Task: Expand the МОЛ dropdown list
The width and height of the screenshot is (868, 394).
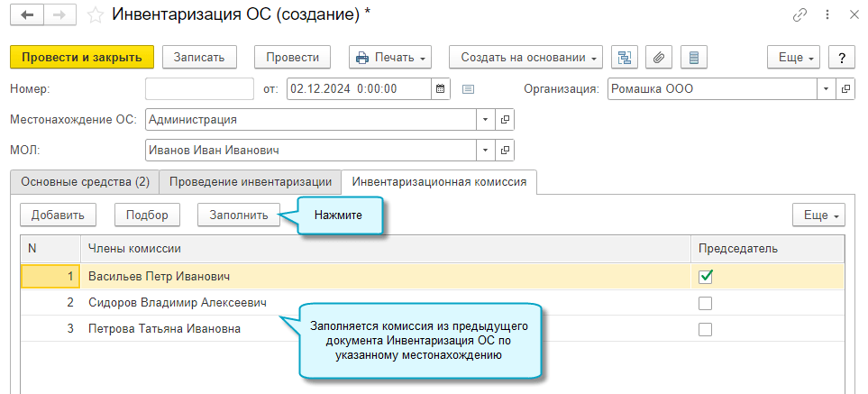Action: 486,150
